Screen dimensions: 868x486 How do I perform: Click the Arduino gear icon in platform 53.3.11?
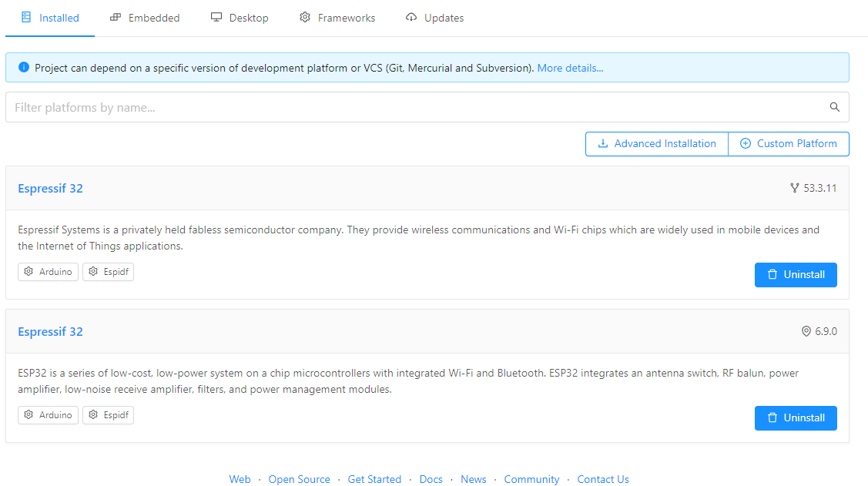click(x=28, y=271)
